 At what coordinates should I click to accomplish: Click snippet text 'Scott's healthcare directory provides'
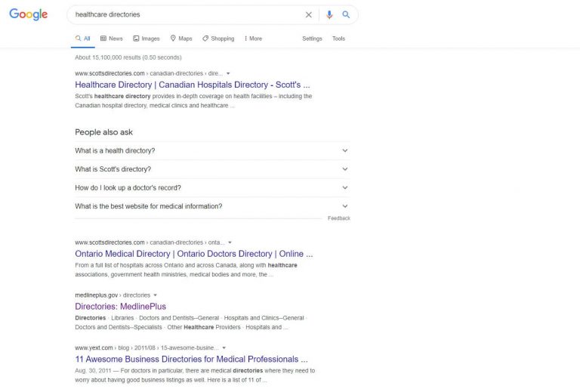coord(193,100)
